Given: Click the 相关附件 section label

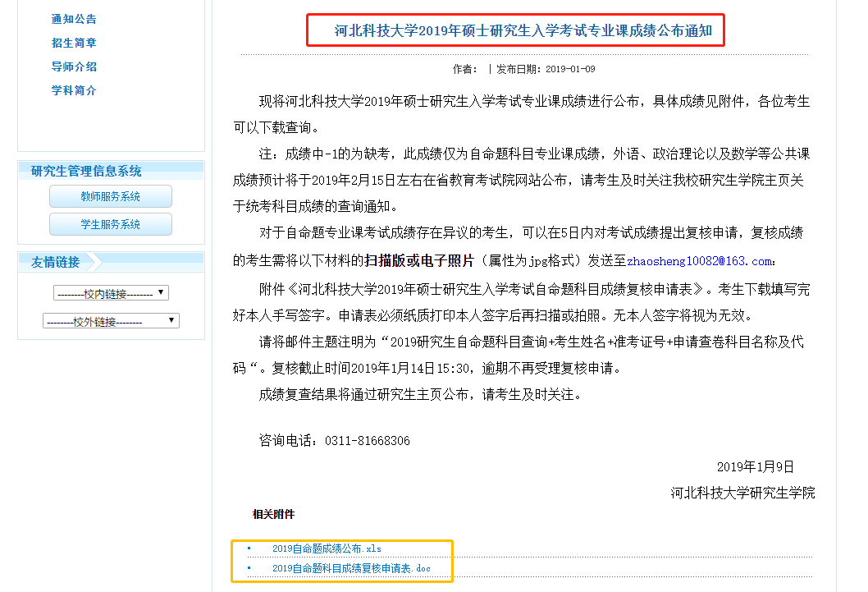Looking at the screenshot, I should coord(273,514).
